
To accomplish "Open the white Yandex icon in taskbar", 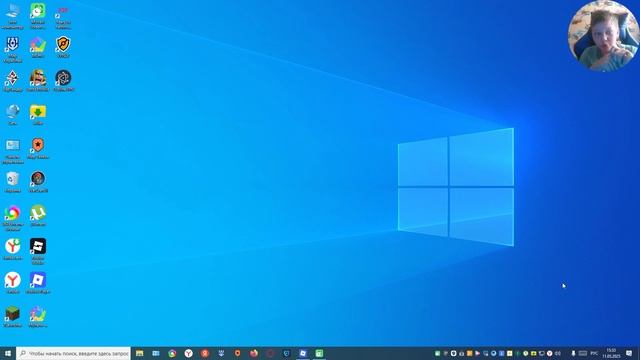I will [189, 353].
